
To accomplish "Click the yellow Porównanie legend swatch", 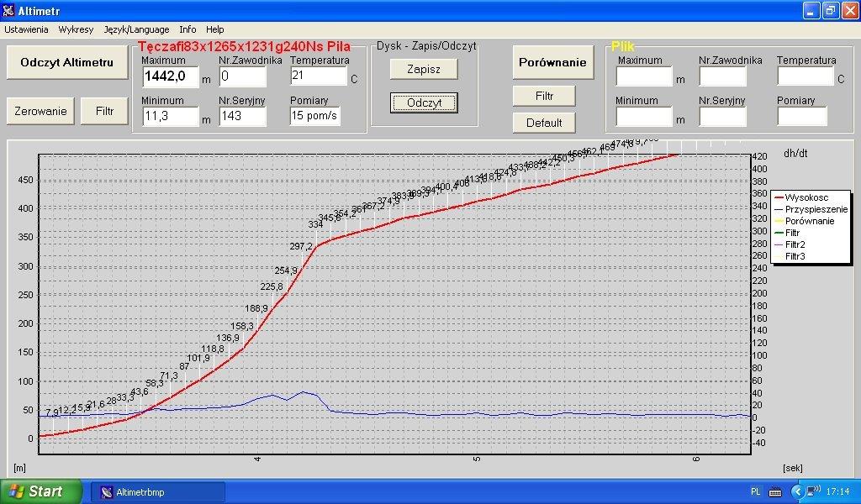I will (x=778, y=221).
